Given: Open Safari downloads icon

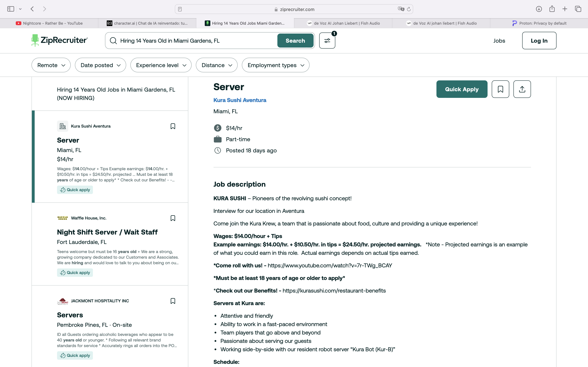Looking at the screenshot, I should point(539,9).
